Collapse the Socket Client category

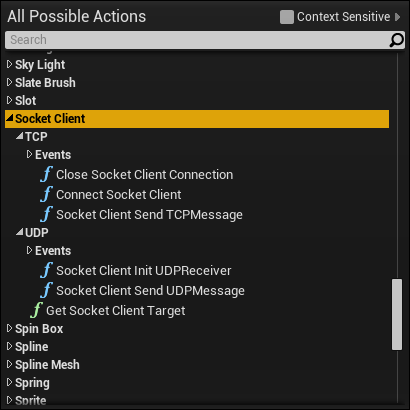(10, 118)
